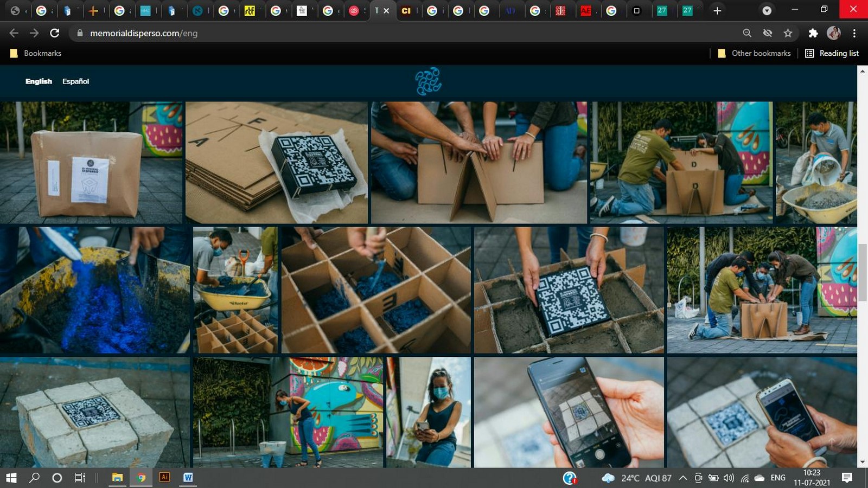Open the tab search dropdown
This screenshot has width=868, height=488.
pyautogui.click(x=767, y=10)
